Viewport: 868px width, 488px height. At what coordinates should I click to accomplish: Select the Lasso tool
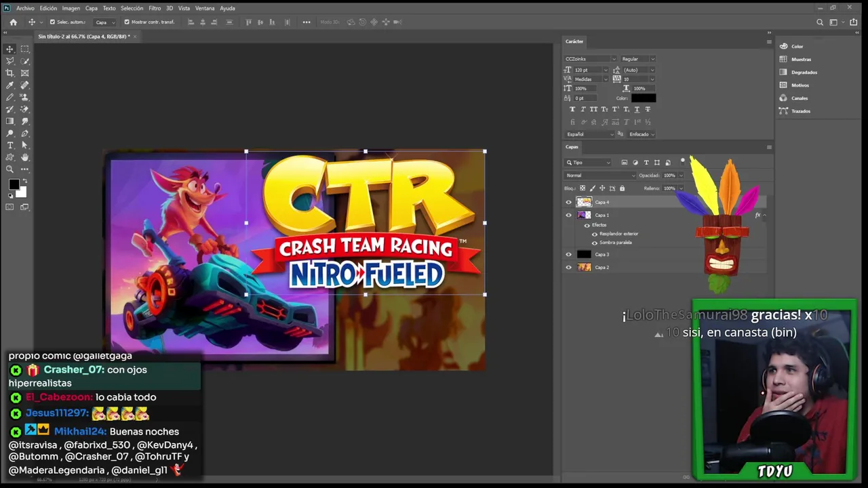click(x=10, y=61)
